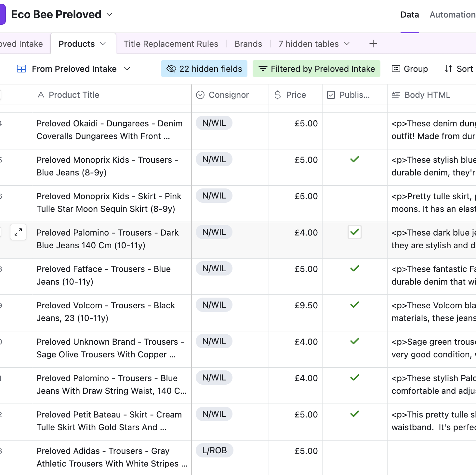
Task: Open the Brands table tab
Action: coord(248,44)
